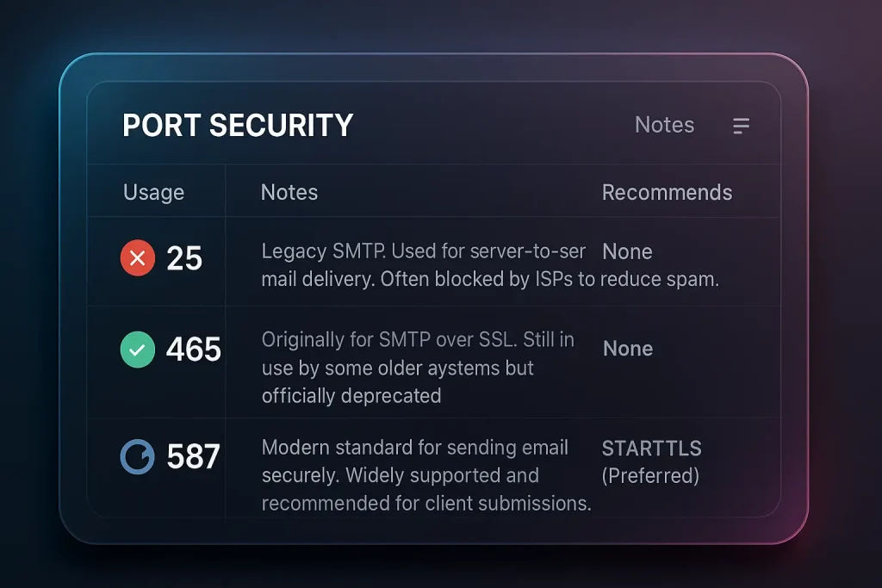The image size is (882, 588).
Task: Click the Legacy SMTP note line
Action: click(x=424, y=251)
